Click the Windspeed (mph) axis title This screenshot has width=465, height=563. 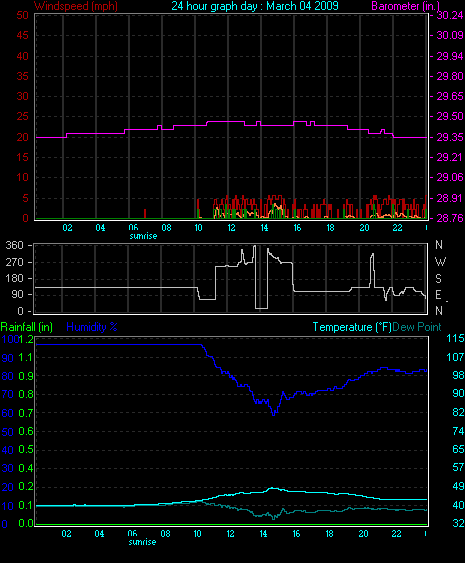tap(76, 6)
